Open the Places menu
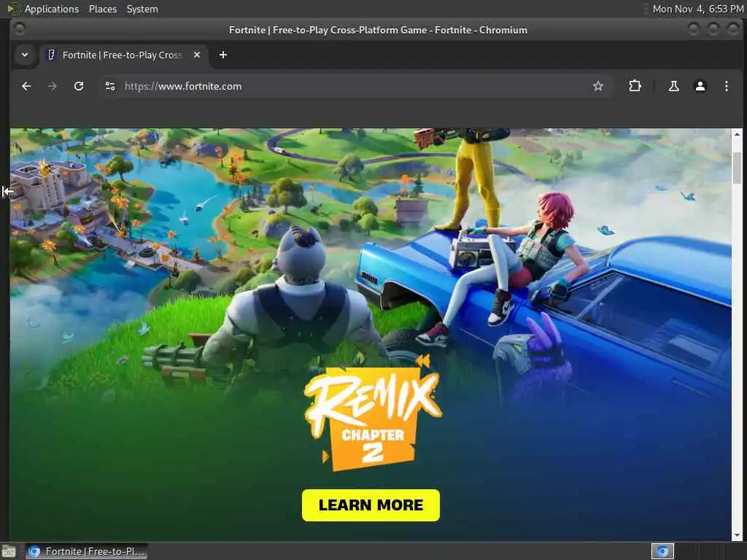747x560 pixels. pyautogui.click(x=102, y=9)
